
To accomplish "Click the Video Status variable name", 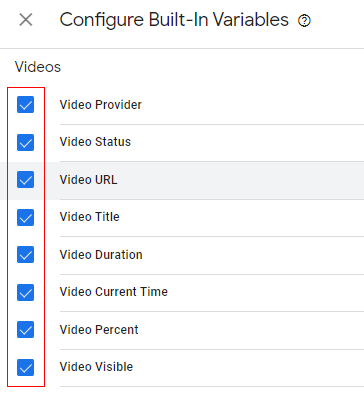I will 95,142.
